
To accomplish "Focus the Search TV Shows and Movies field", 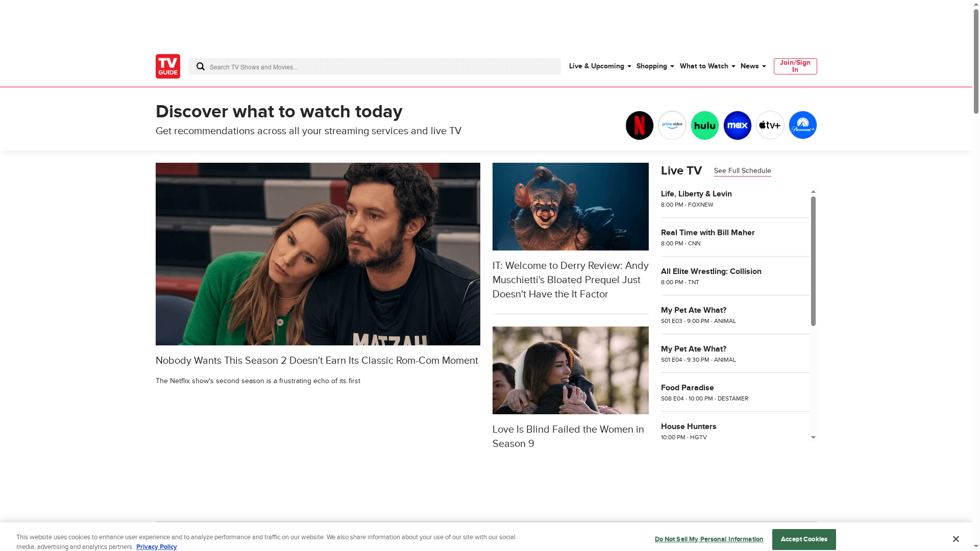I will click(374, 66).
